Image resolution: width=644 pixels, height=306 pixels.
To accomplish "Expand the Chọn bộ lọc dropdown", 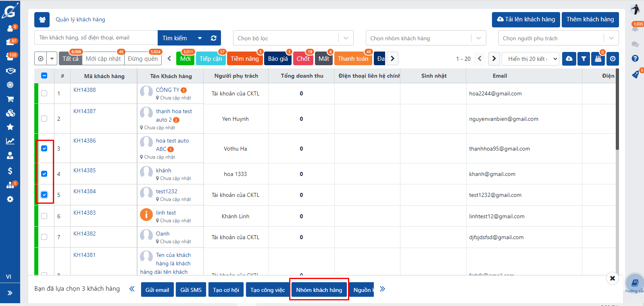I will pyautogui.click(x=293, y=38).
